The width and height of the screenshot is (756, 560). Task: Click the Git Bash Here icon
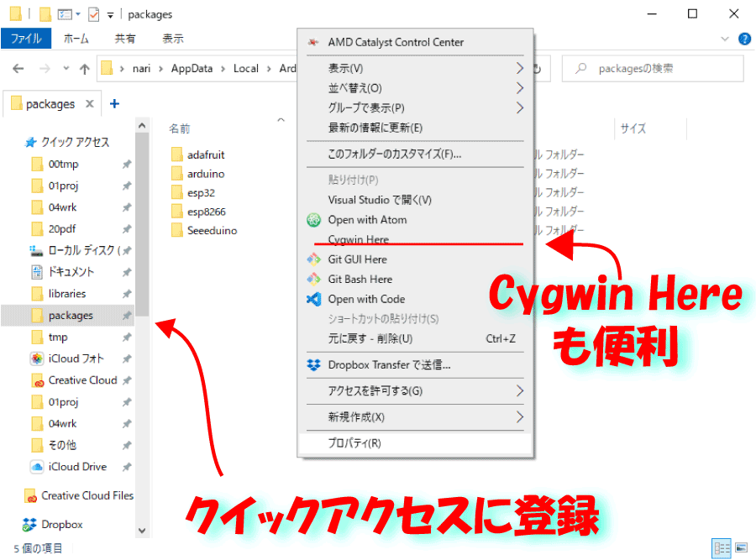(x=313, y=280)
